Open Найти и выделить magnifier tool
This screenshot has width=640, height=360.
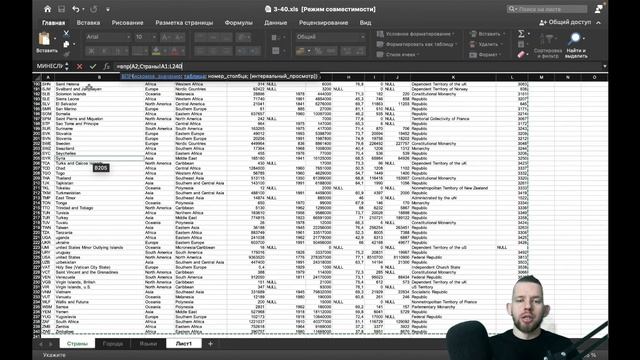pos(576,45)
